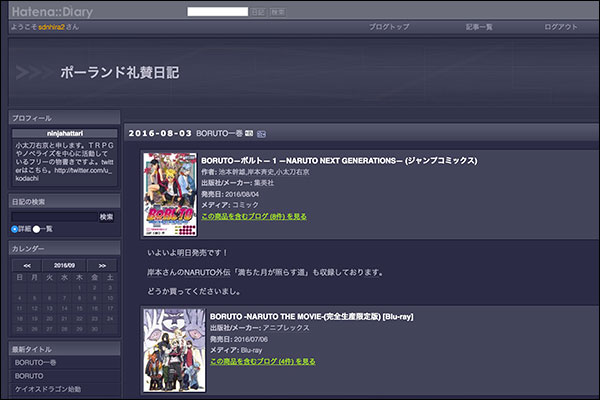600x400 pixels.
Task: Click the Hatena::Diary logo
Action: click(x=49, y=12)
